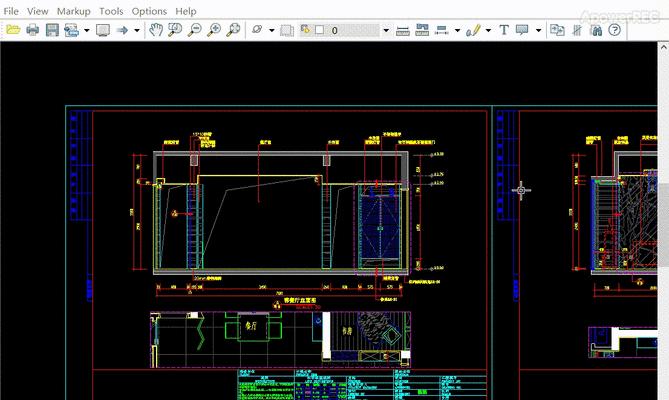Open the View menu
The width and height of the screenshot is (669, 400).
[x=38, y=11]
